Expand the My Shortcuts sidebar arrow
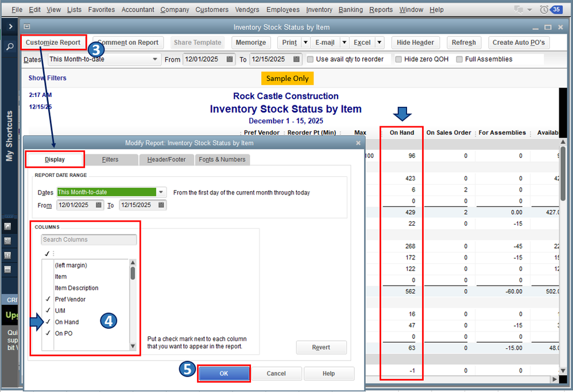Viewport: 573px width, 392px height. click(10, 26)
